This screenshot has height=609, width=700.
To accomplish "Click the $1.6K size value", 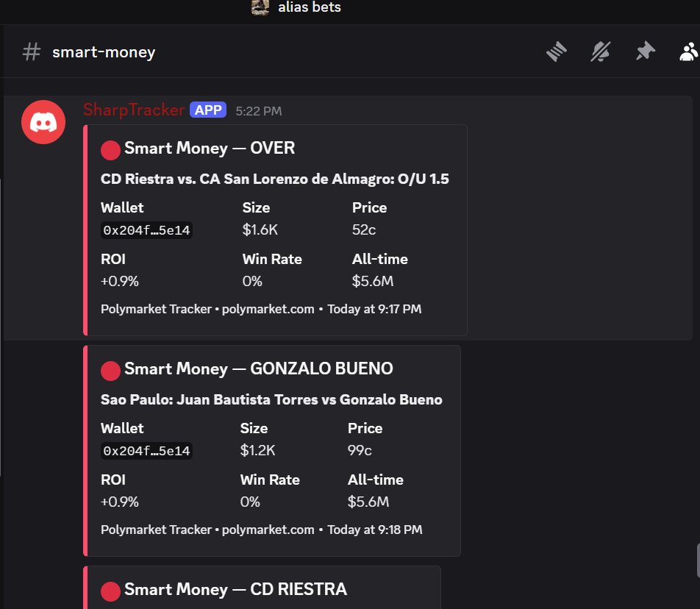I will click(260, 229).
